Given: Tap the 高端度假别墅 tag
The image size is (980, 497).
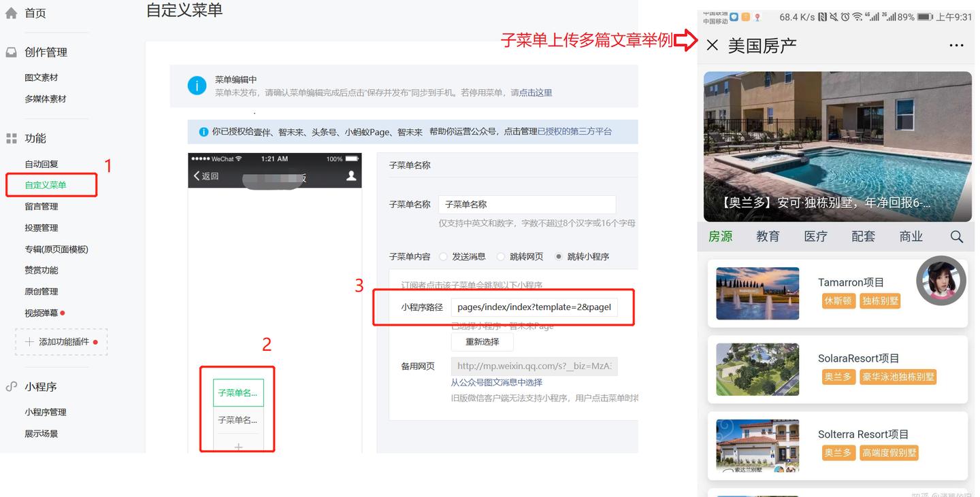Looking at the screenshot, I should point(889,453).
